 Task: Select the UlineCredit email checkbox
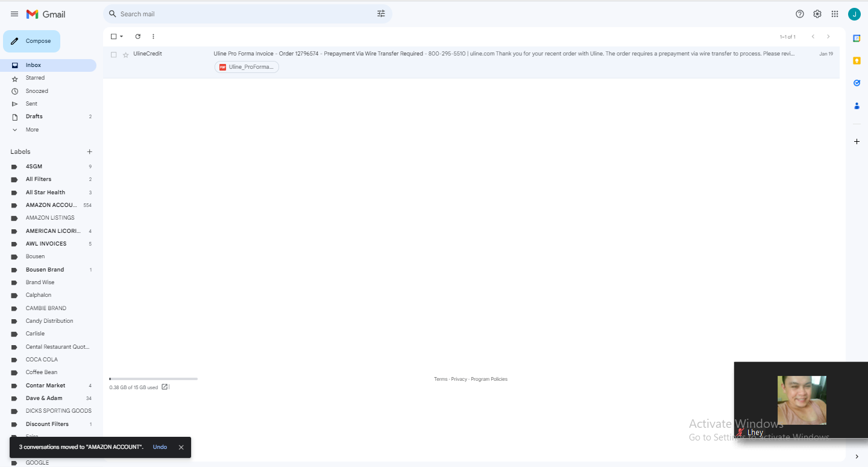click(x=113, y=54)
